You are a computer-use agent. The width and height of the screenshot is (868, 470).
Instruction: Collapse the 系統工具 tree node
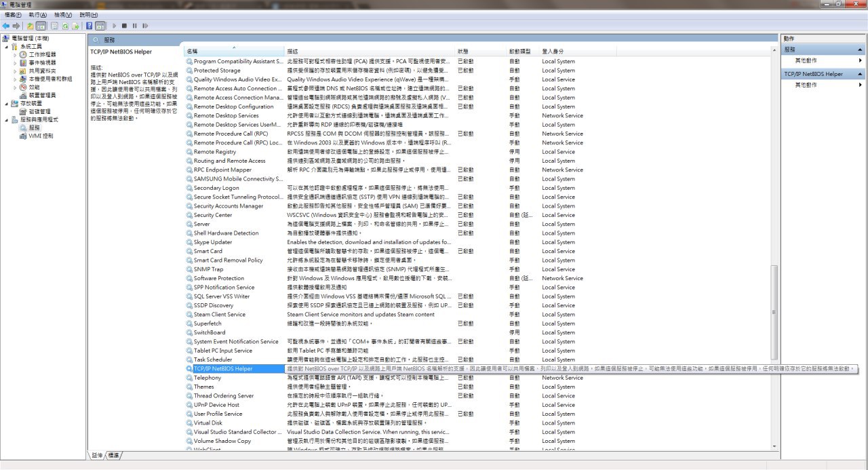7,46
